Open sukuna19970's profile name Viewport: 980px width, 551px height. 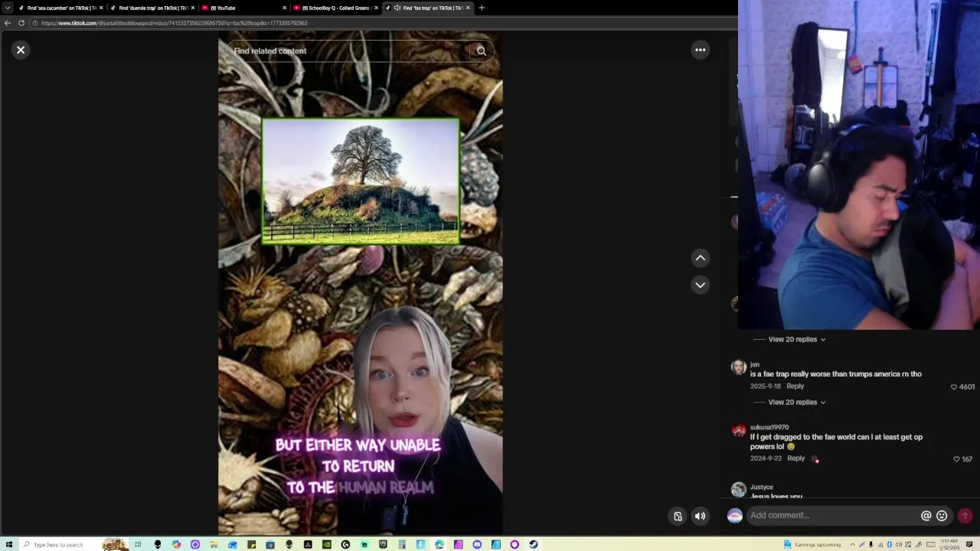coord(769,427)
